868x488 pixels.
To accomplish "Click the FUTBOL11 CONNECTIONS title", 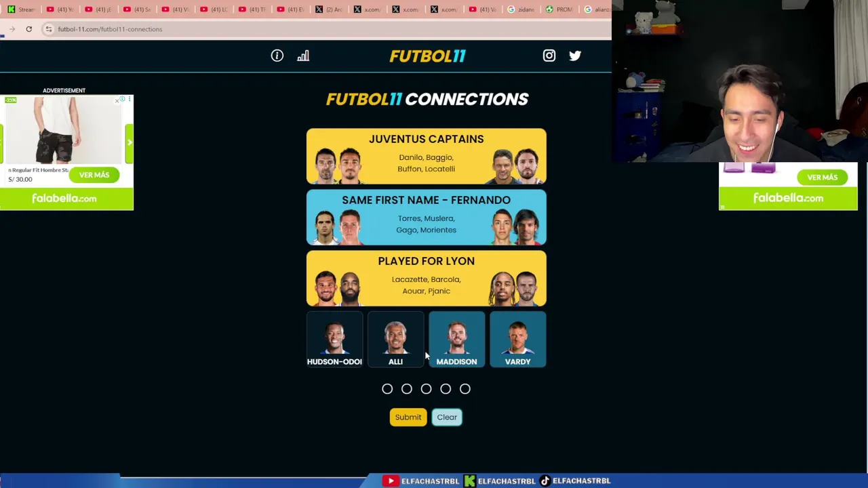I will pyautogui.click(x=427, y=99).
